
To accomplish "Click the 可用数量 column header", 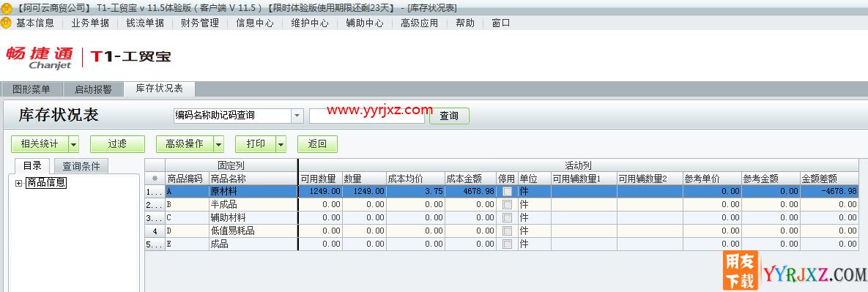I will point(320,179).
